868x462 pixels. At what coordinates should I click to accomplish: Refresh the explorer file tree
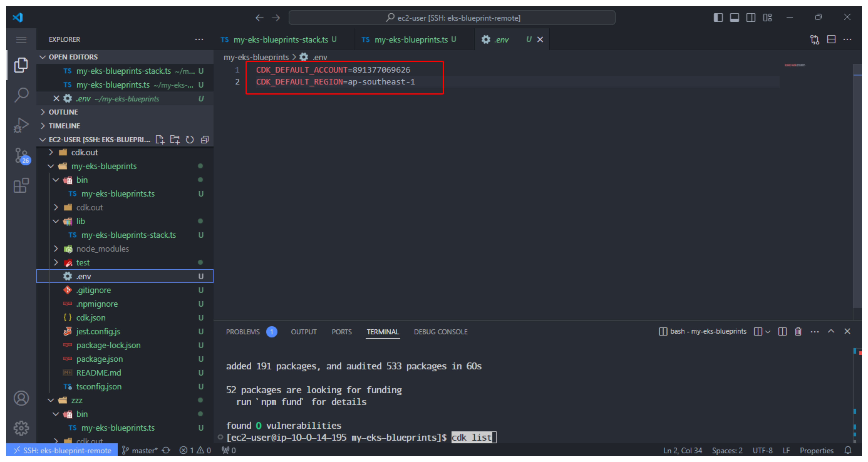click(190, 140)
